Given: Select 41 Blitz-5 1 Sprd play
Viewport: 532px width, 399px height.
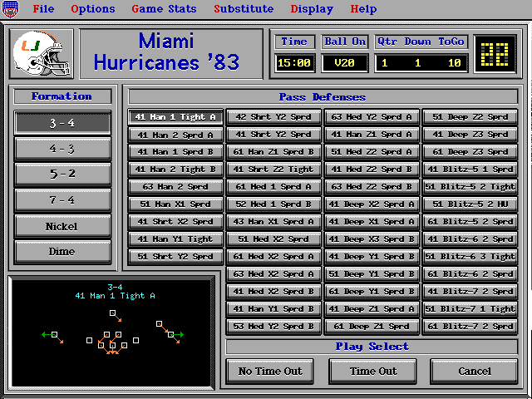Looking at the screenshot, I should tap(470, 170).
